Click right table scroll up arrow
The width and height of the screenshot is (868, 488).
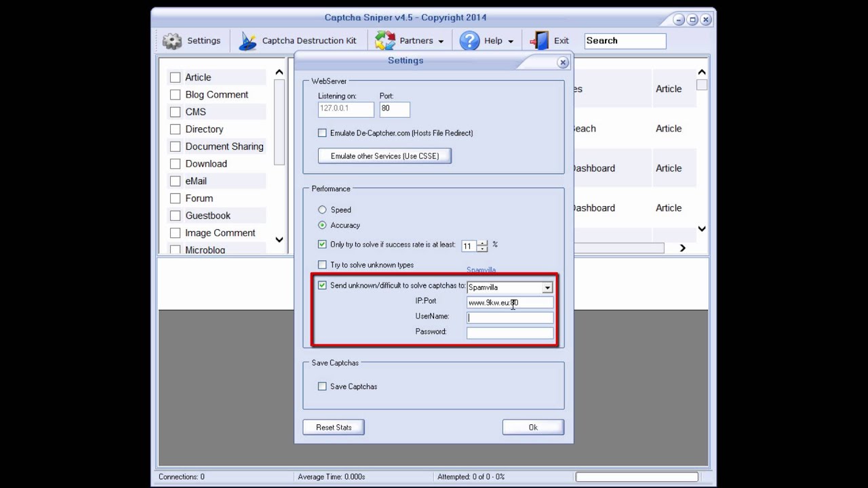coord(702,73)
